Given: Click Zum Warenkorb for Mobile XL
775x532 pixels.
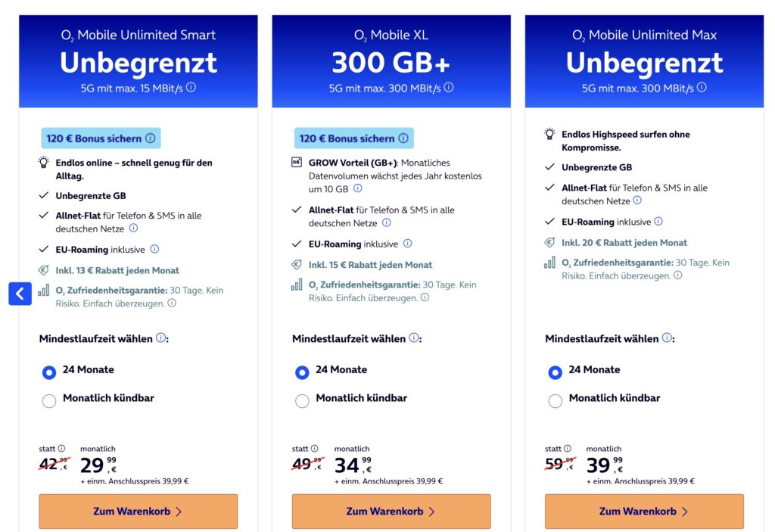Looking at the screenshot, I should 391,512.
